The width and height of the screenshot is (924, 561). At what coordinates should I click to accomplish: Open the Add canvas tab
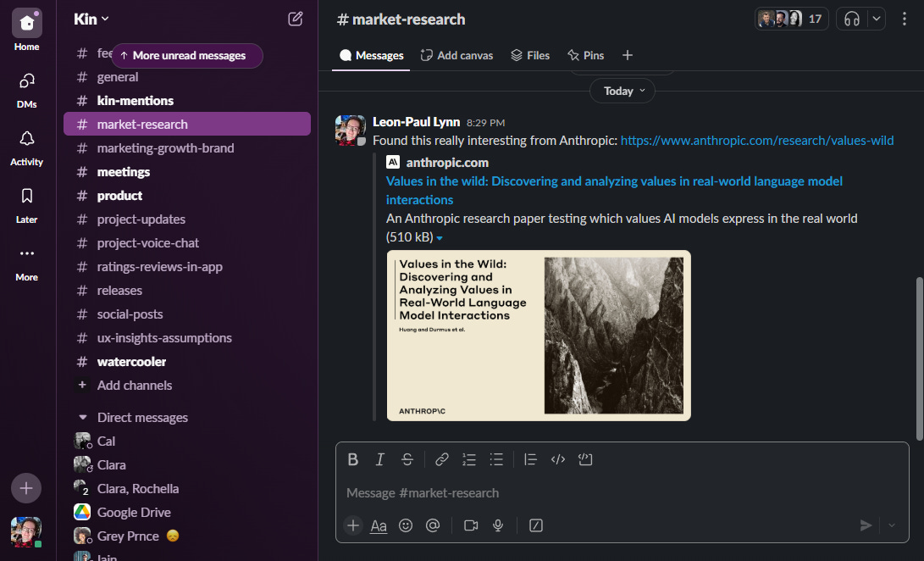point(456,55)
